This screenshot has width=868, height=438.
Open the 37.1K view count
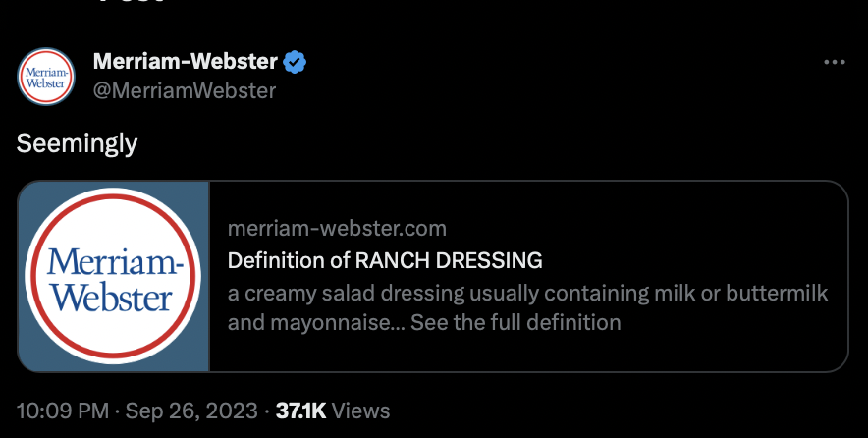coord(300,411)
